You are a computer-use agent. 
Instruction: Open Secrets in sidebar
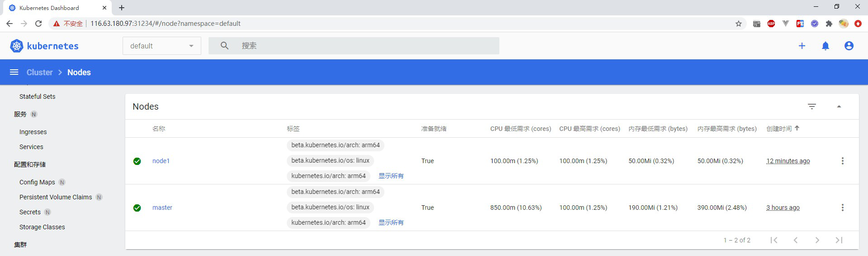tap(30, 212)
